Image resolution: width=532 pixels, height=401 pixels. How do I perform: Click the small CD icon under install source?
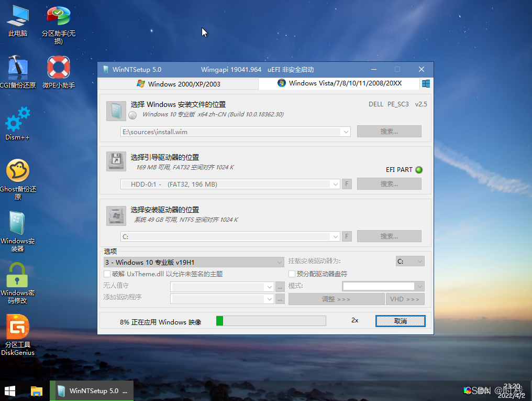point(132,115)
